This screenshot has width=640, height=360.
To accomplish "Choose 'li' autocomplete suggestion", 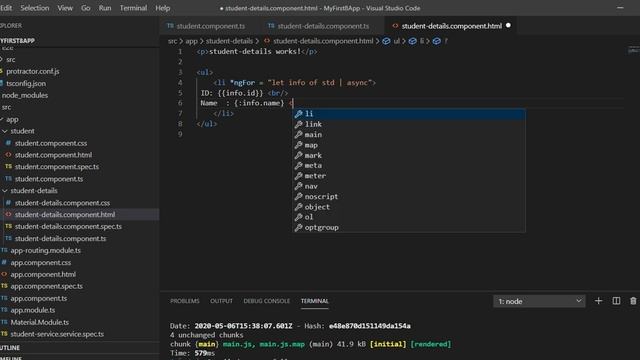I will coord(409,114).
